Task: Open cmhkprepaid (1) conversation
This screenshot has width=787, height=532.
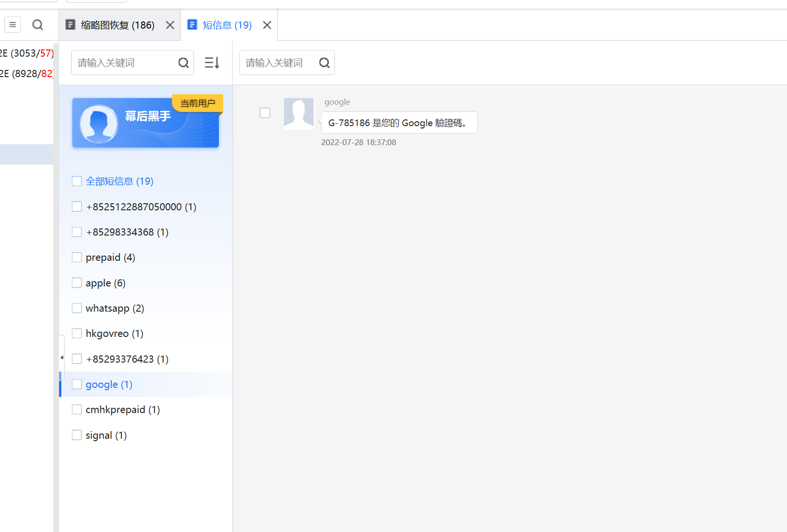Action: coord(123,410)
